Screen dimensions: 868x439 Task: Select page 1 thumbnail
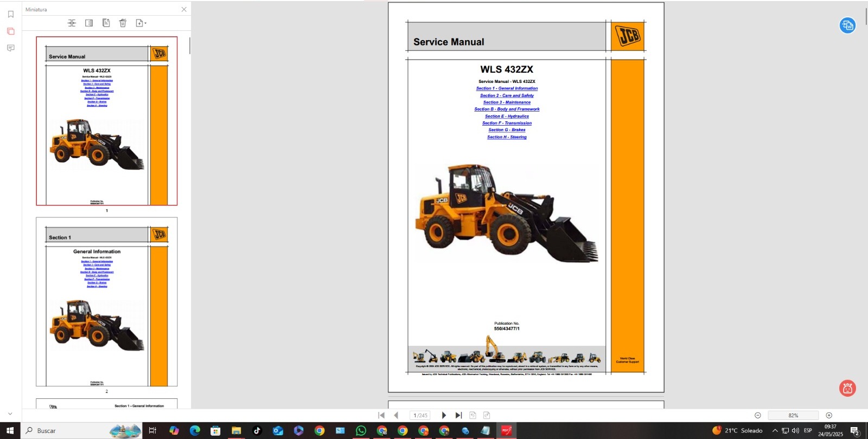coord(107,121)
